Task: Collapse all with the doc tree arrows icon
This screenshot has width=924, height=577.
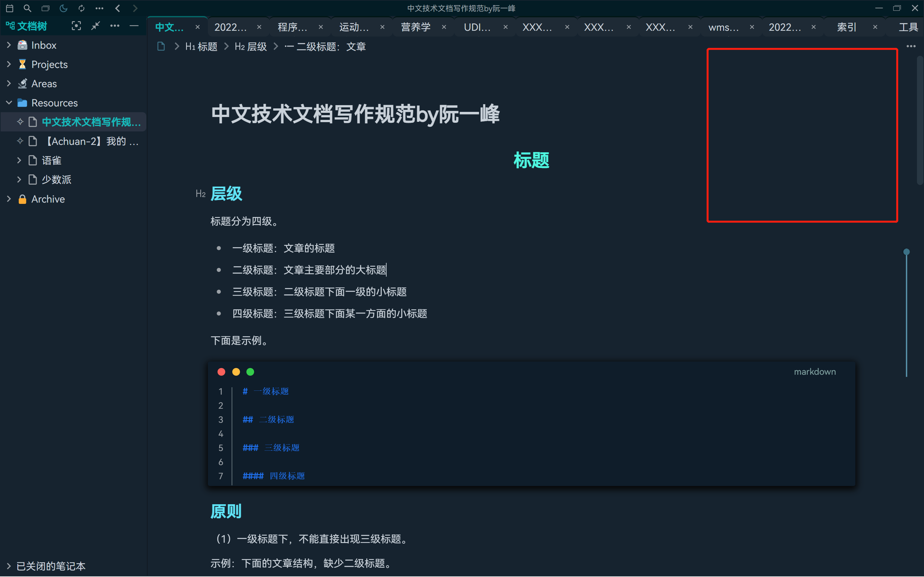Action: click(96, 26)
